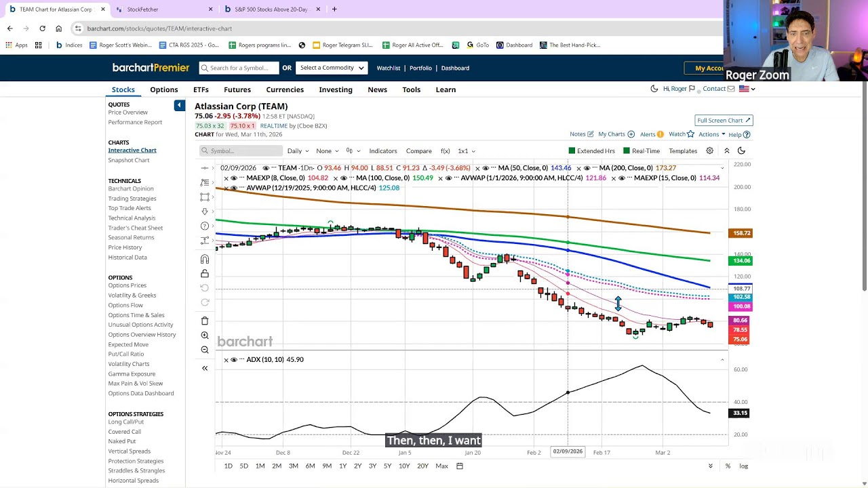This screenshot has height=488, width=868.
Task: Open the None dropdown
Action: pyautogui.click(x=327, y=151)
